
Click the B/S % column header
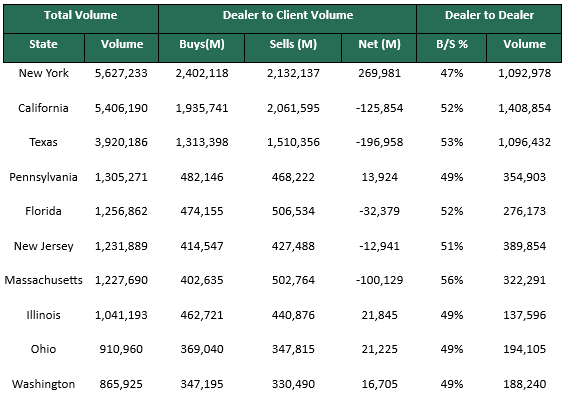(452, 48)
